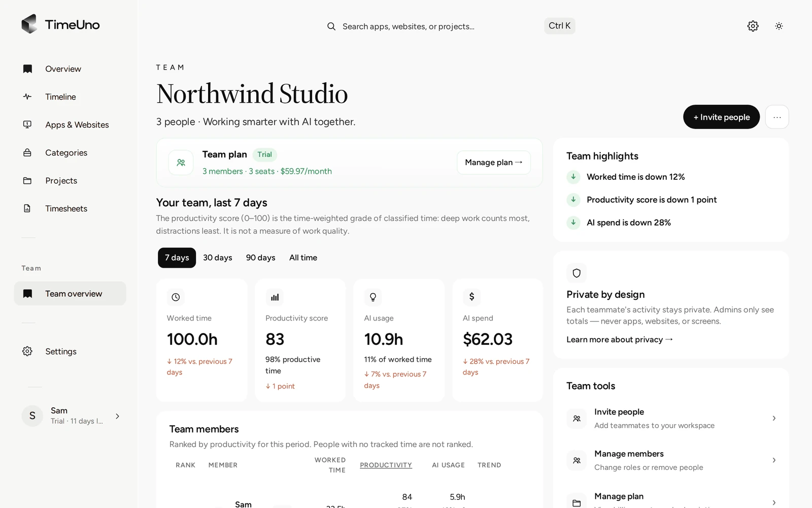This screenshot has height=508, width=812.
Task: Click the Northwind Studio team title
Action: (x=252, y=93)
